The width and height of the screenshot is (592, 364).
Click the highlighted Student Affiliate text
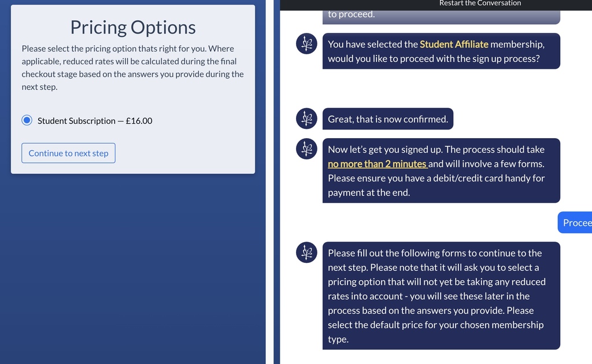click(x=454, y=44)
